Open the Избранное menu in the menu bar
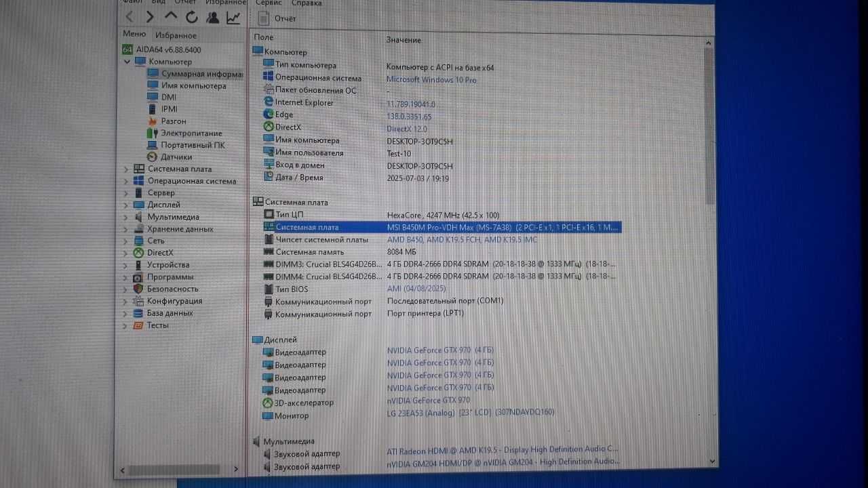Screen dimensions: 868x488 click(226, 2)
